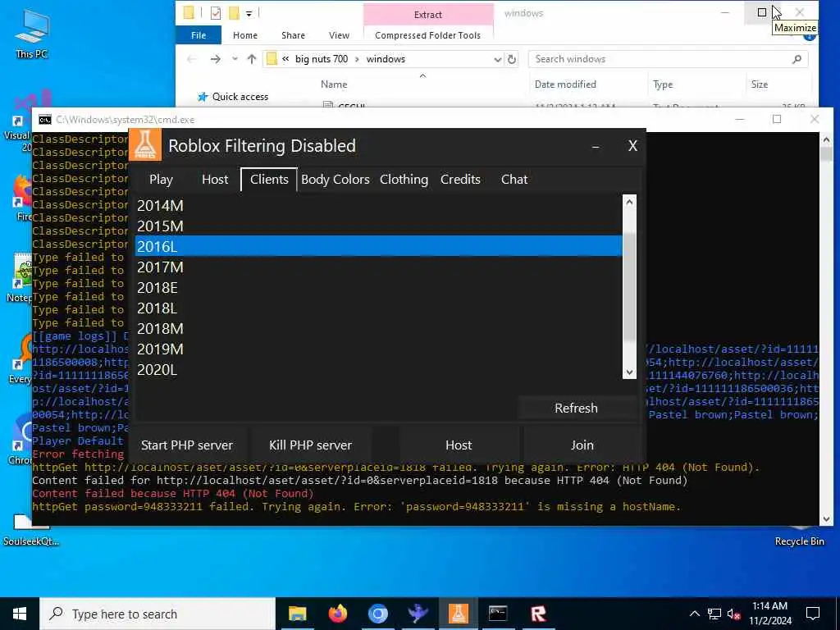Open network status tray icon

tap(714, 614)
